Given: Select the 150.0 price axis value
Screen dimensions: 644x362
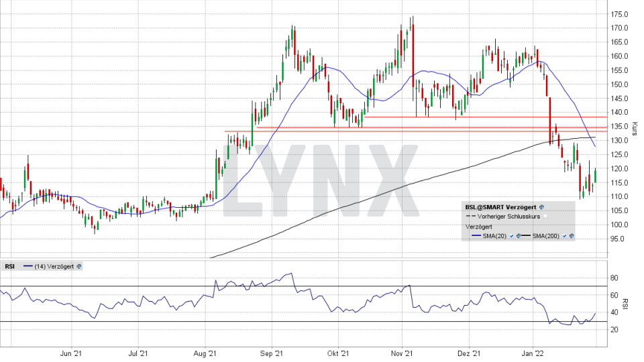Looking at the screenshot, I should point(619,84).
